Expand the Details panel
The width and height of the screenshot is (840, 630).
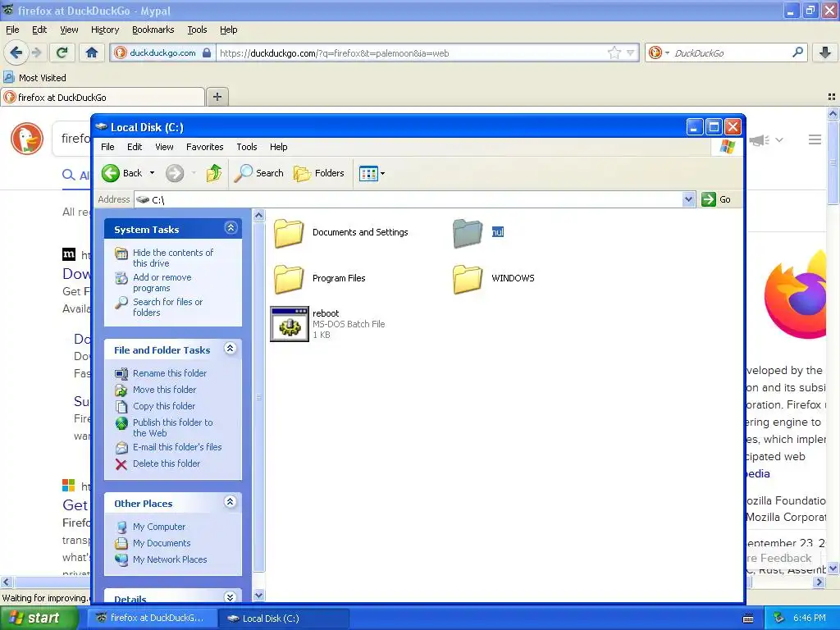231,597
